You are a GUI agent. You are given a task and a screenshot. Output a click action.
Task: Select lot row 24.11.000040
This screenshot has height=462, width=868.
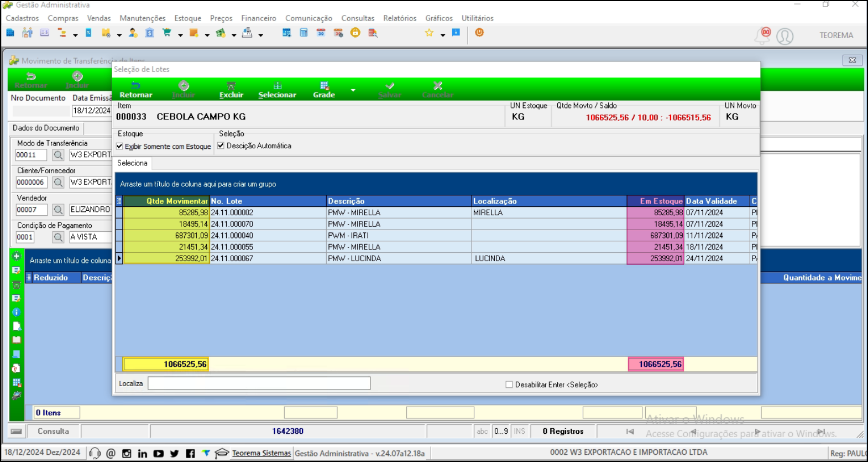point(436,236)
